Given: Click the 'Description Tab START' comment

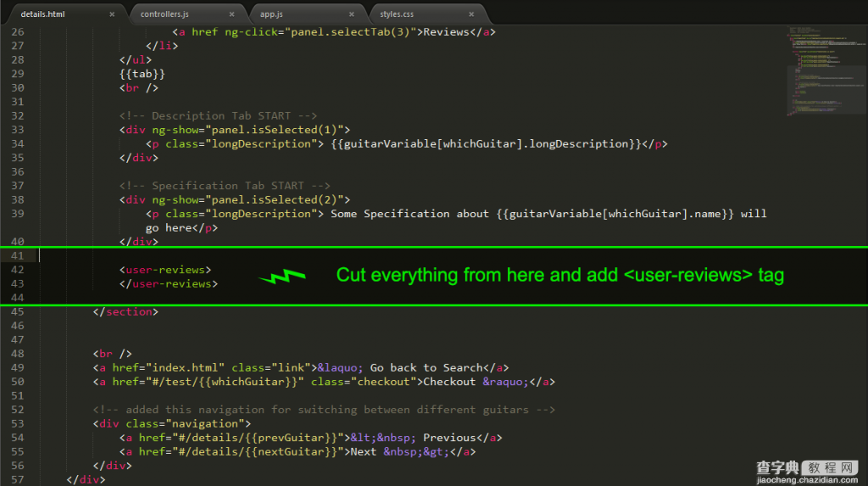Looking at the screenshot, I should [x=218, y=116].
